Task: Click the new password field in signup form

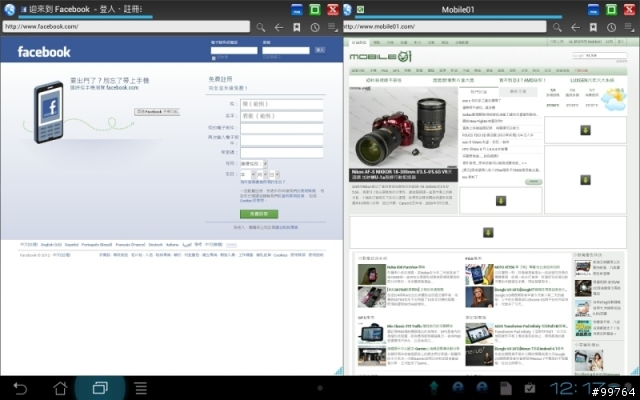Action: click(282, 153)
